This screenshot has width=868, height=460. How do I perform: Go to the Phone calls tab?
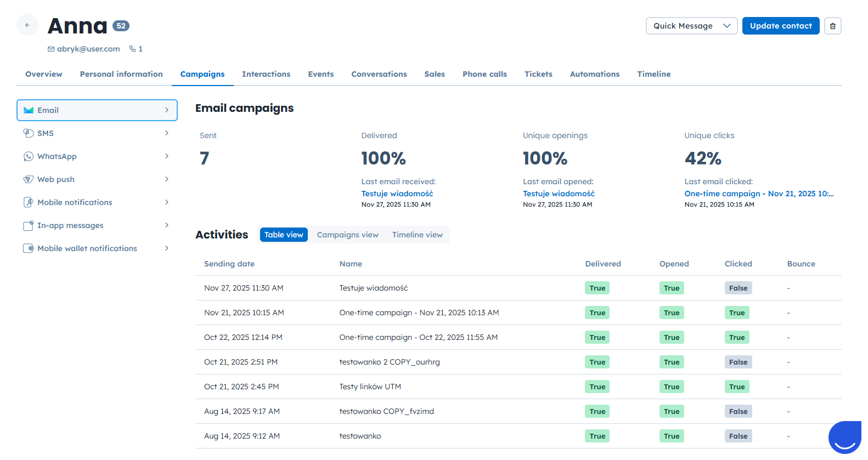click(x=484, y=74)
